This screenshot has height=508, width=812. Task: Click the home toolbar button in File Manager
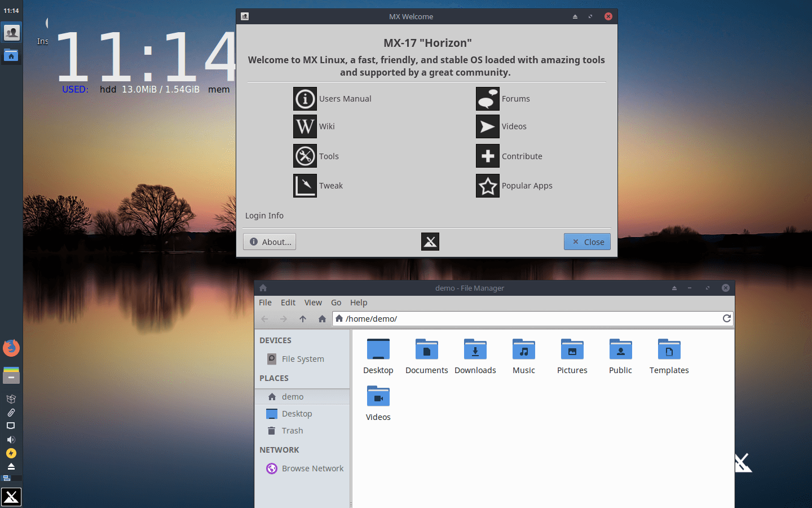click(x=322, y=319)
